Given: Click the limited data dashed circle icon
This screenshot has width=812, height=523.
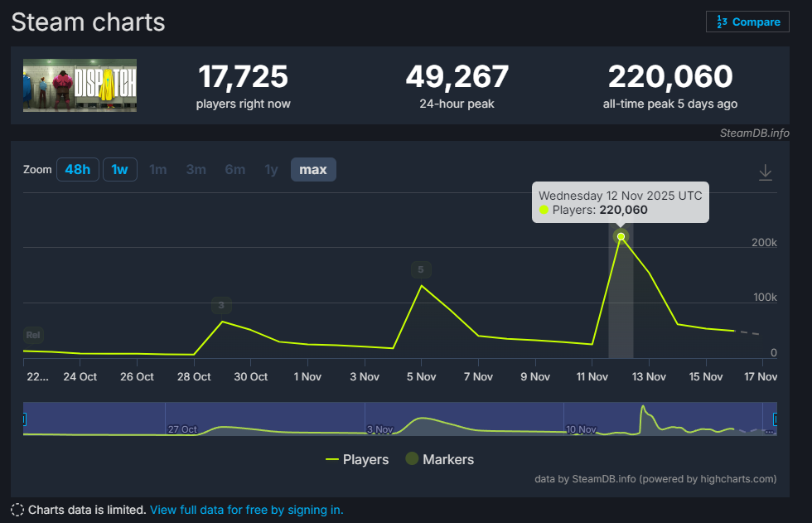Looking at the screenshot, I should pyautogui.click(x=17, y=510).
